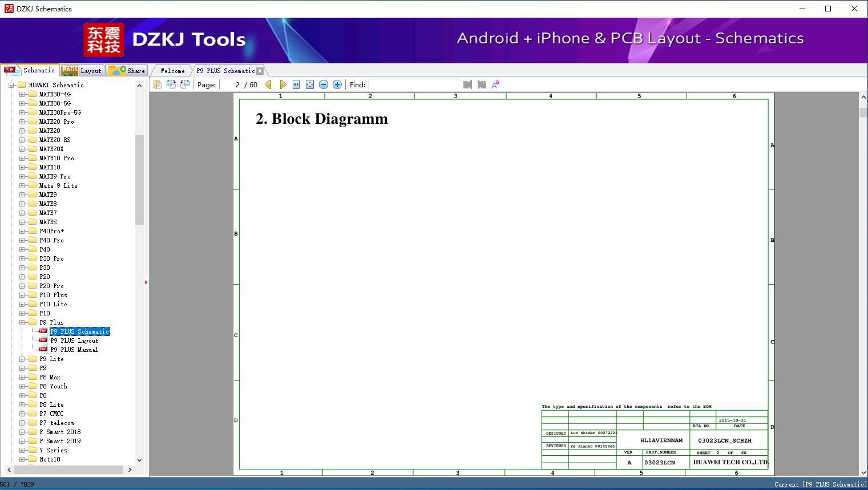Select the P10 Lite folder
The height and width of the screenshot is (490, 868).
point(53,304)
